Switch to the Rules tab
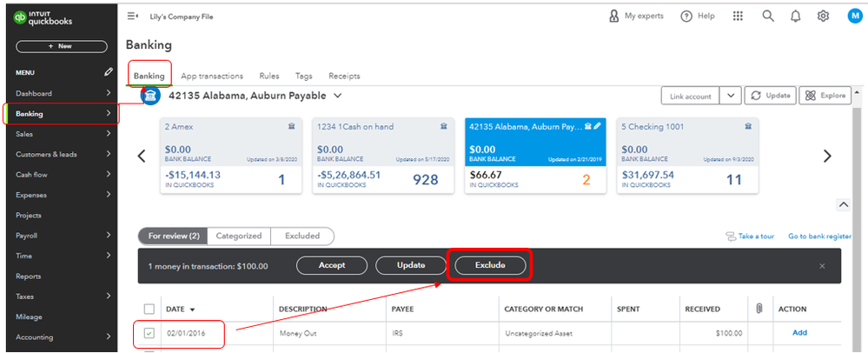This screenshot has height=353, width=868. [269, 76]
